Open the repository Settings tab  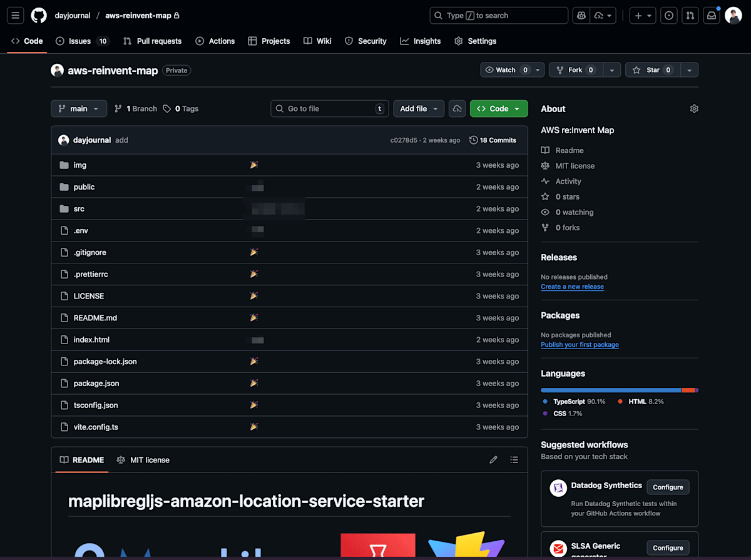(x=476, y=41)
